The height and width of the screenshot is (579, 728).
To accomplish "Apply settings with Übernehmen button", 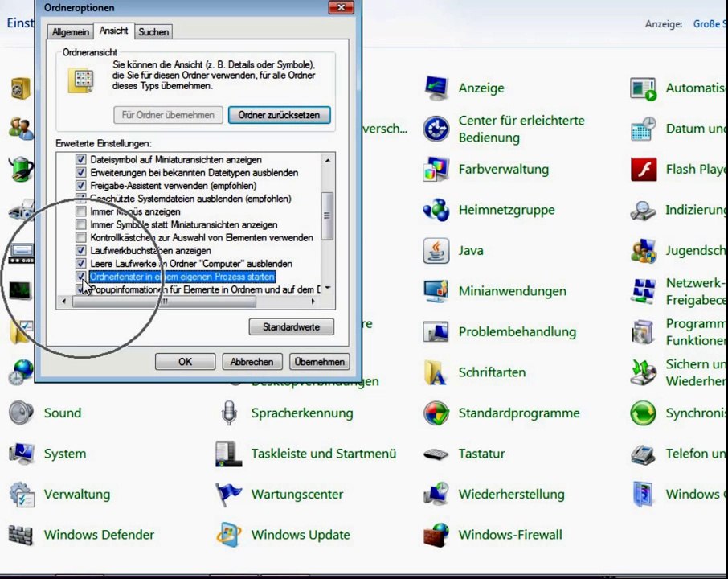I will (x=320, y=362).
